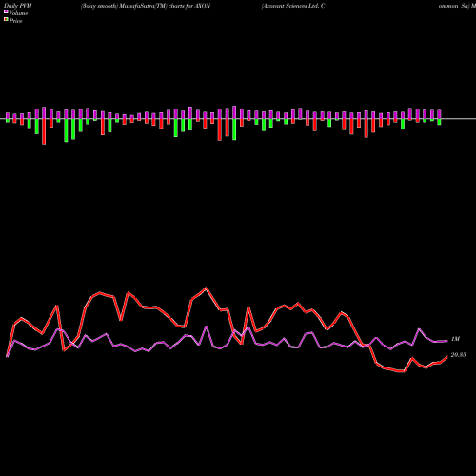
Task: Select the 'Price' legend label
Action: tap(15, 21)
